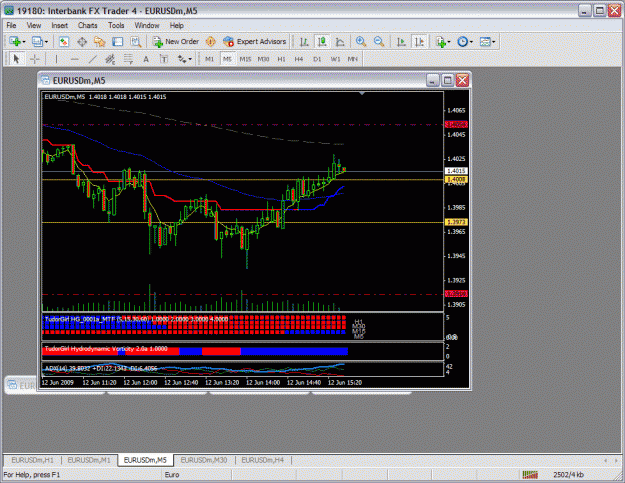Click the Euro status bar text
Image resolution: width=625 pixels, height=483 pixels.
click(x=172, y=475)
